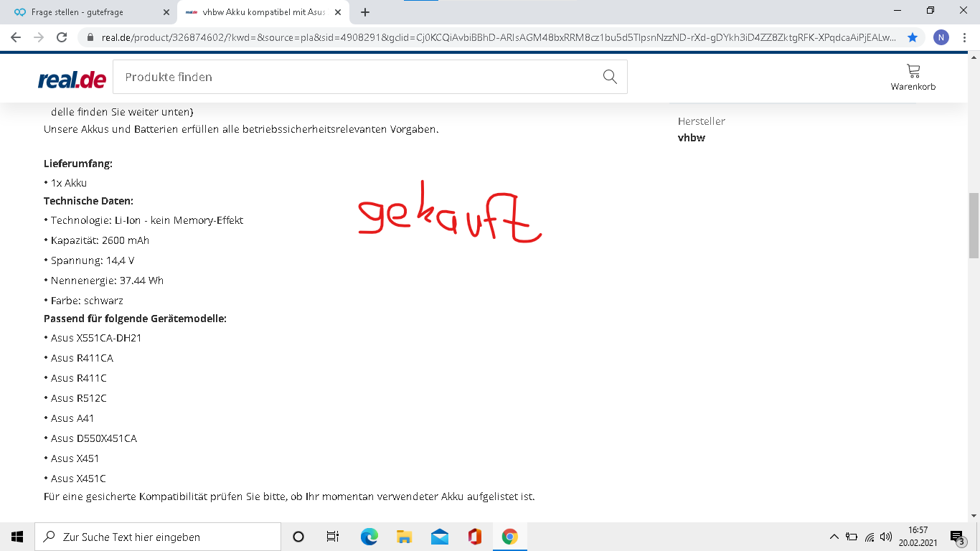980x551 pixels.
Task: Open the Chrome three-dot menu
Action: point(966,37)
